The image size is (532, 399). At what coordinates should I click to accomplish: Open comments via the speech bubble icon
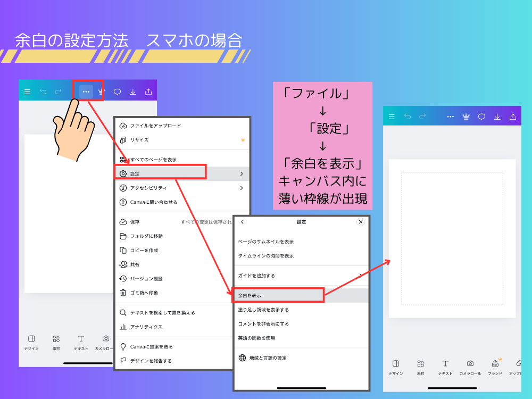click(117, 90)
